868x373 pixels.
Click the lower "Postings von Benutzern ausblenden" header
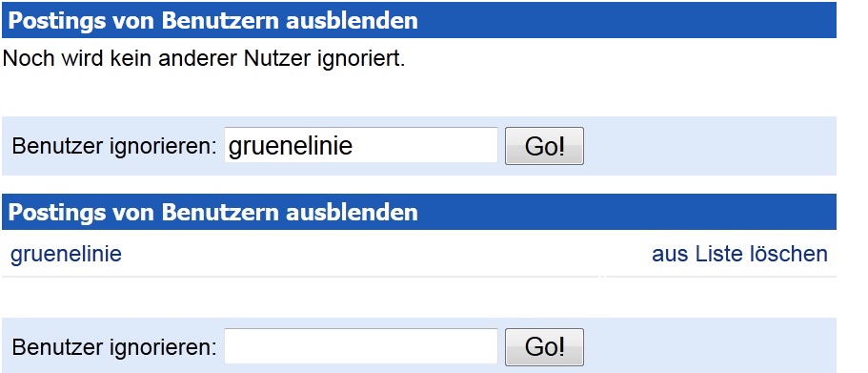pyautogui.click(x=419, y=213)
